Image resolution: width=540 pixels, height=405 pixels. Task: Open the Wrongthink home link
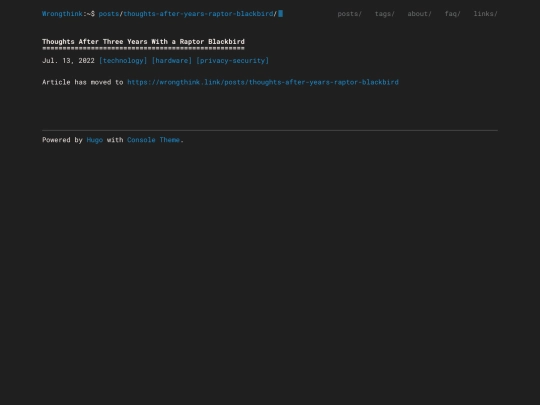click(x=62, y=14)
